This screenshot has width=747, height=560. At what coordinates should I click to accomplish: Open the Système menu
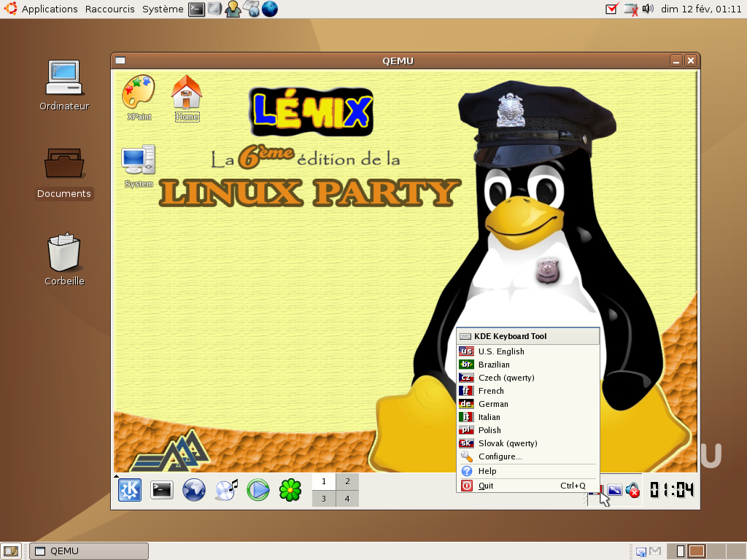(163, 9)
